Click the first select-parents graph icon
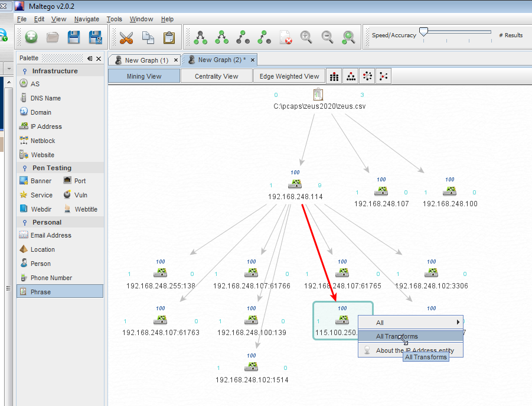Screen dimensions: 532x406 coord(200,37)
